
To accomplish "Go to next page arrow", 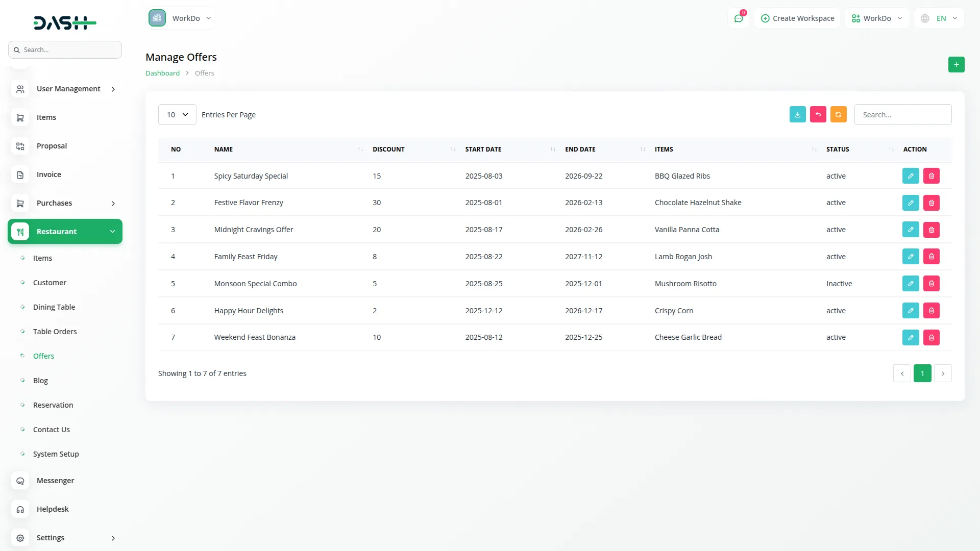I will click(942, 373).
